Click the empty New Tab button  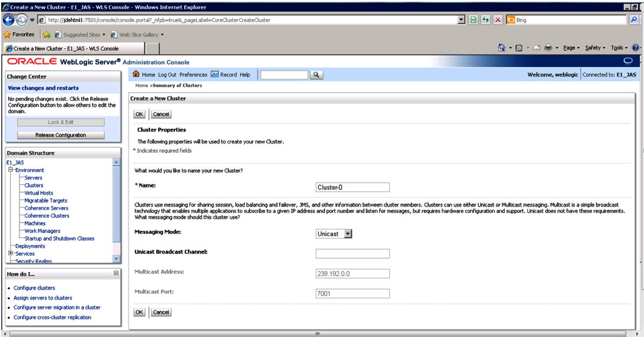click(x=152, y=48)
